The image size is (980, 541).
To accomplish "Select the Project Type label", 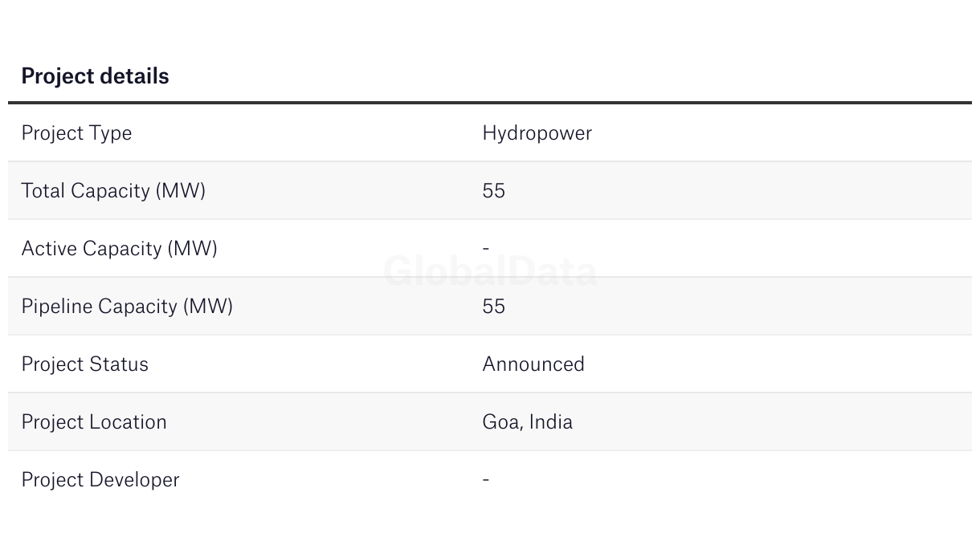I will coord(76,133).
